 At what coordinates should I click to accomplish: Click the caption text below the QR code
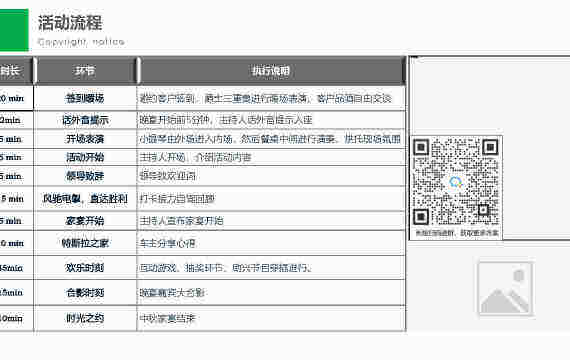click(457, 232)
